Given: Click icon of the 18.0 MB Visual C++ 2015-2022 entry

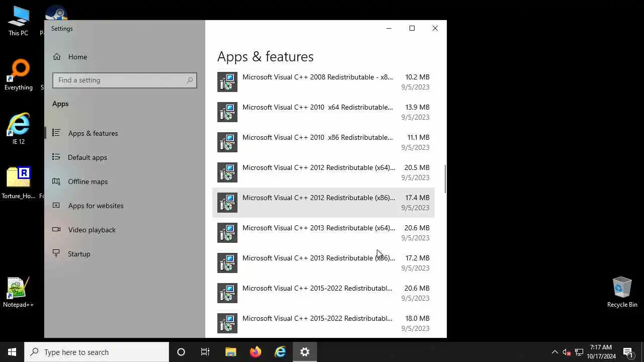Looking at the screenshot, I should coord(227,323).
